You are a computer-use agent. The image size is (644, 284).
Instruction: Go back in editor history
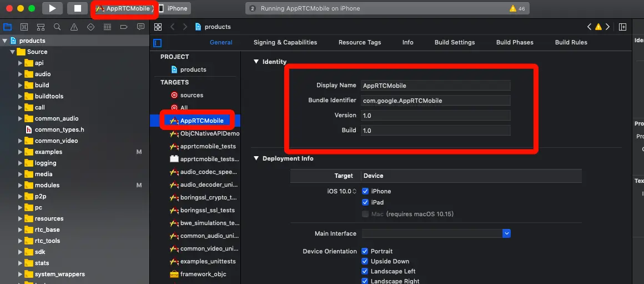(173, 27)
